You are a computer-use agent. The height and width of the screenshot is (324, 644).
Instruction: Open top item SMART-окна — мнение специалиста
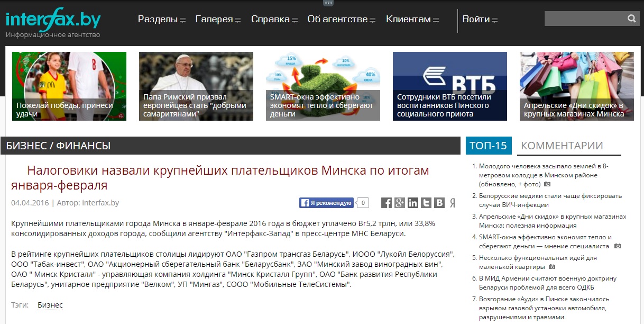[545, 241]
